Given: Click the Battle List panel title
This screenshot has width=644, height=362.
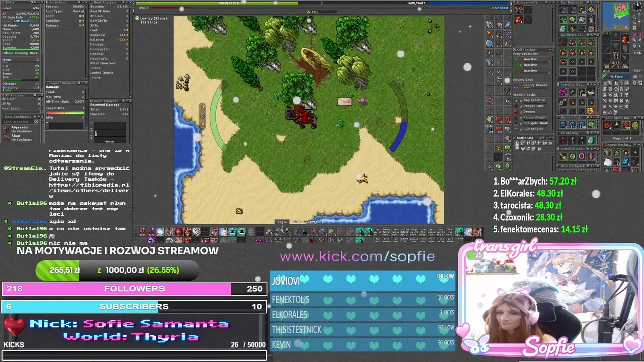Looking at the screenshot, I should tap(525, 138).
